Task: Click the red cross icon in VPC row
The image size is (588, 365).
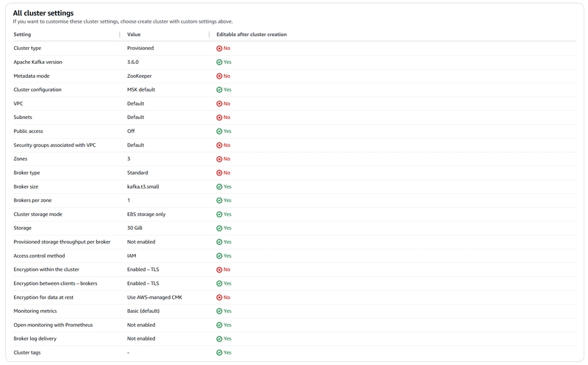Action: click(x=219, y=104)
